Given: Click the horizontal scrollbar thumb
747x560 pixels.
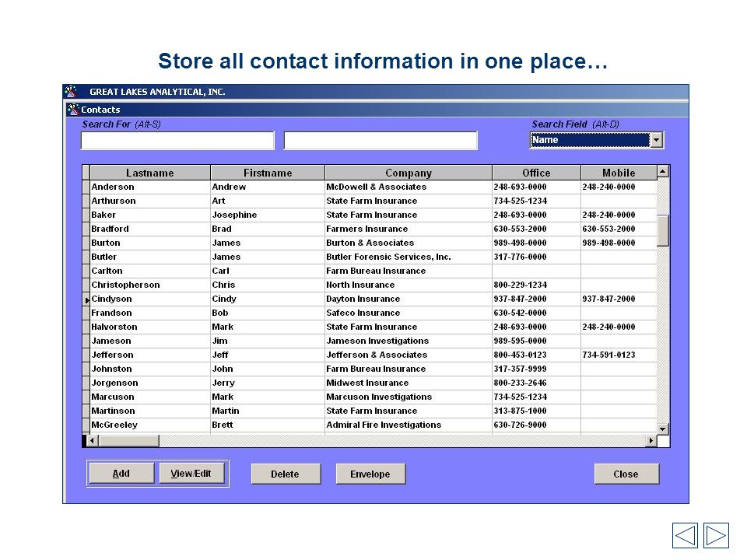Looking at the screenshot, I should 128,440.
